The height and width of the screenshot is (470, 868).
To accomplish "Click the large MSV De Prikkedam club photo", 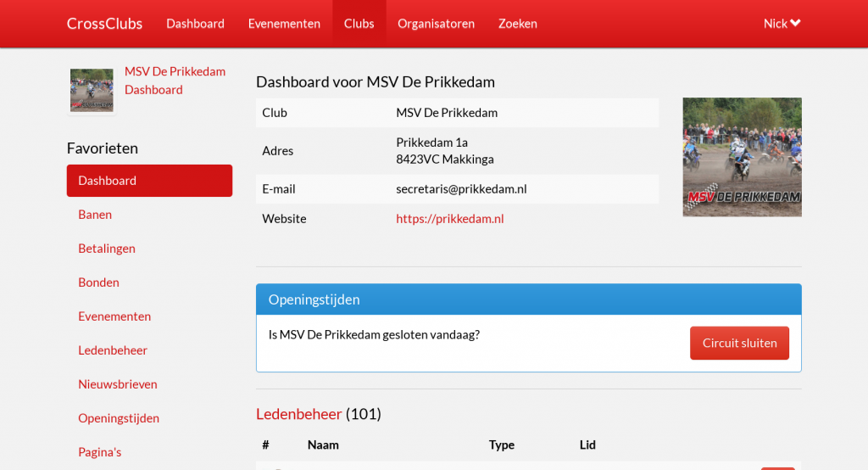I will click(x=742, y=158).
